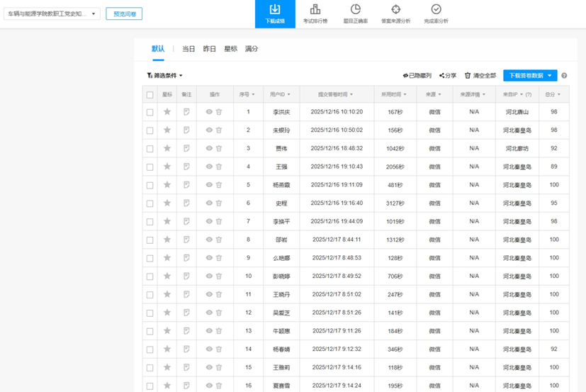
Task: Open the survey name selector dropdown
Action: 52,13
